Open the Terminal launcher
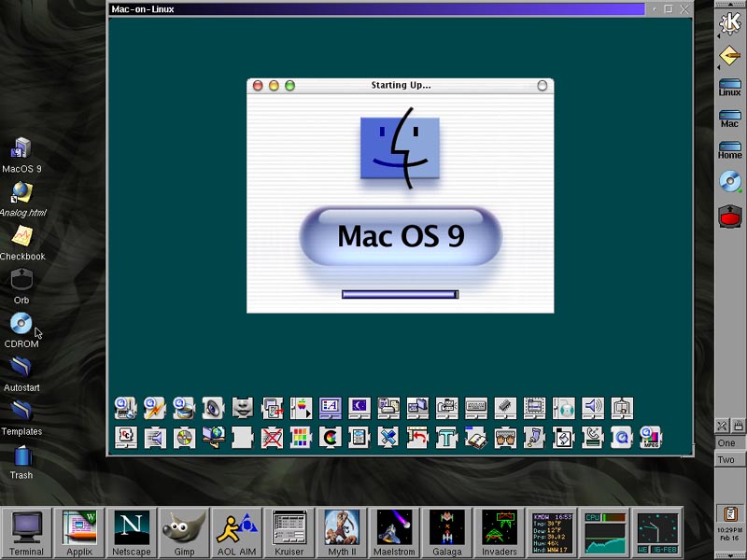The width and height of the screenshot is (747, 560). click(x=27, y=527)
